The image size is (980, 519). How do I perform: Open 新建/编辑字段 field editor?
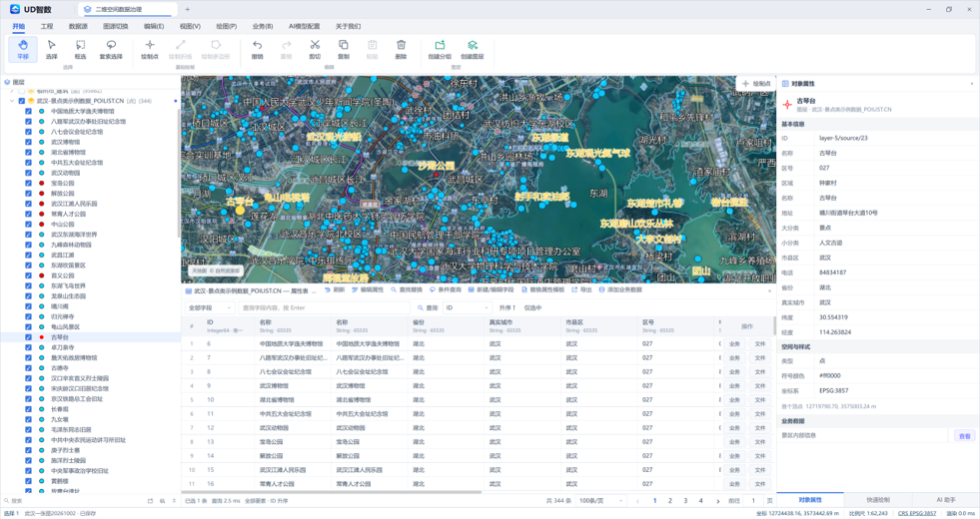coord(490,289)
